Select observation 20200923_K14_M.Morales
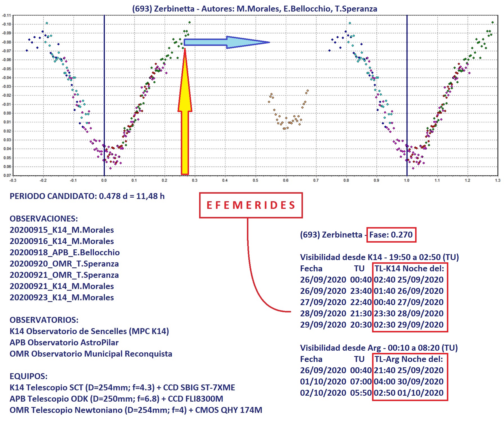504x423 pixels. (62, 297)
